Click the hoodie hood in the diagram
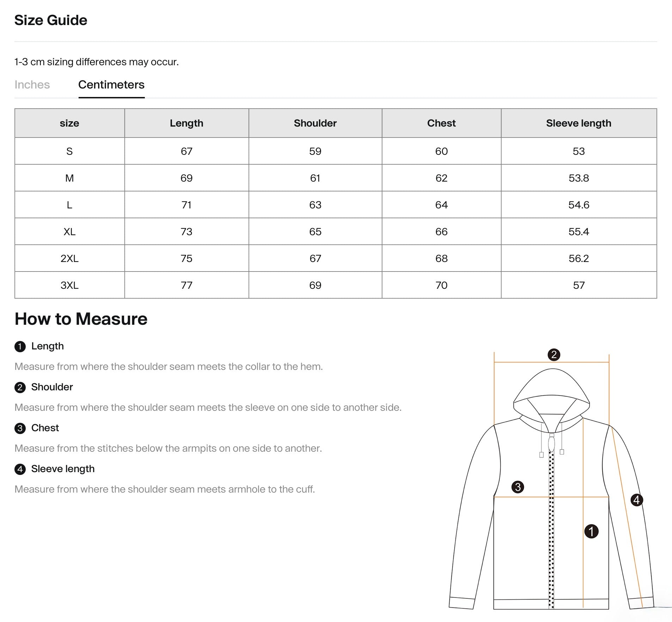Image resolution: width=672 pixels, height=622 pixels. pyautogui.click(x=551, y=391)
